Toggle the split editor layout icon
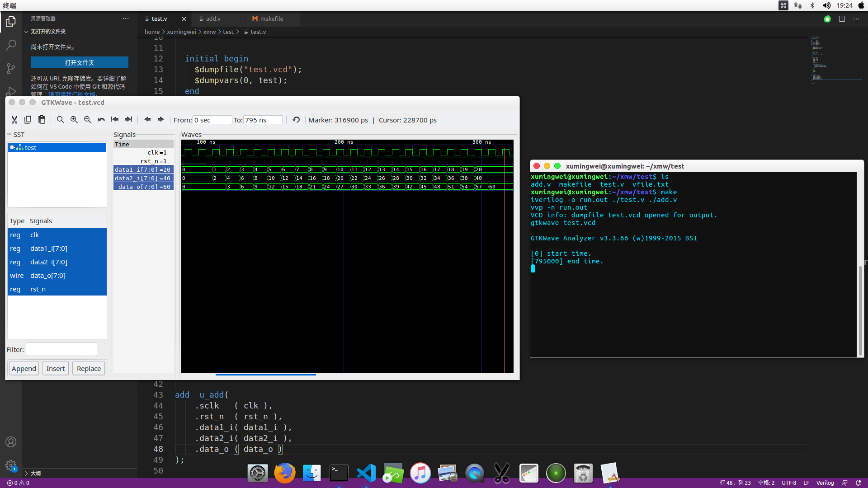The image size is (868, 488). coord(842,19)
